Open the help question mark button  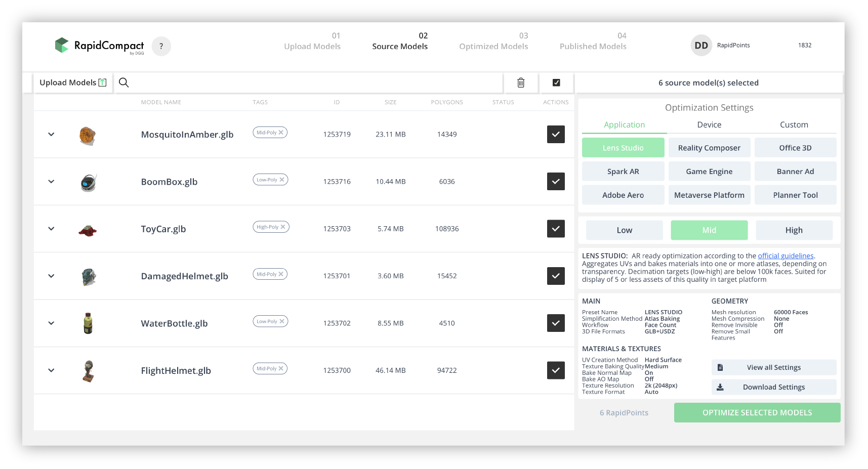(161, 46)
